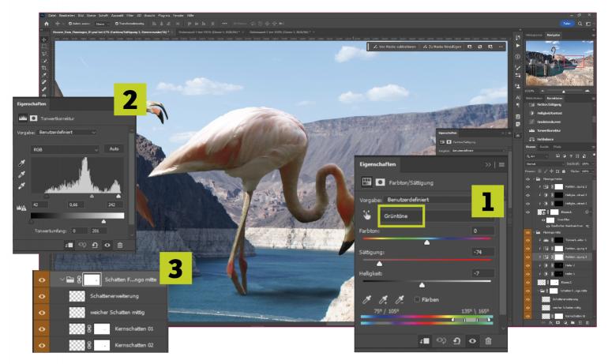Click the search icon at top right

[x=580, y=24]
